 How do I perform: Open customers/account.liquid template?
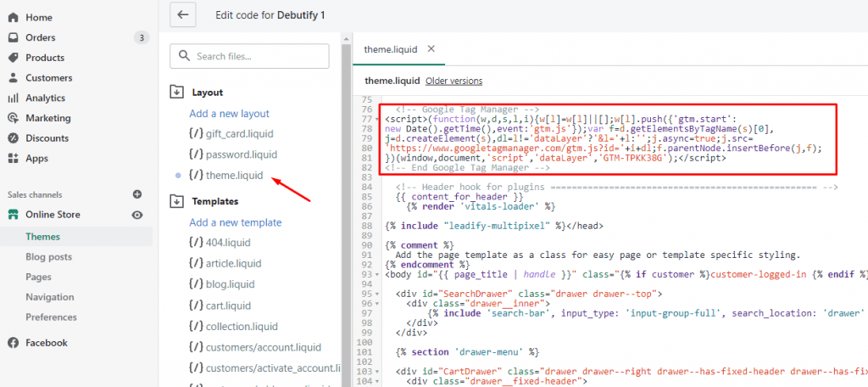[x=254, y=348]
